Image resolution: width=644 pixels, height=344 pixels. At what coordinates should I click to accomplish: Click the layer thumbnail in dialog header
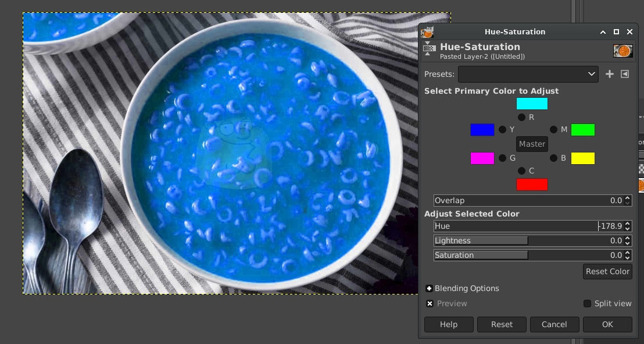coord(622,51)
